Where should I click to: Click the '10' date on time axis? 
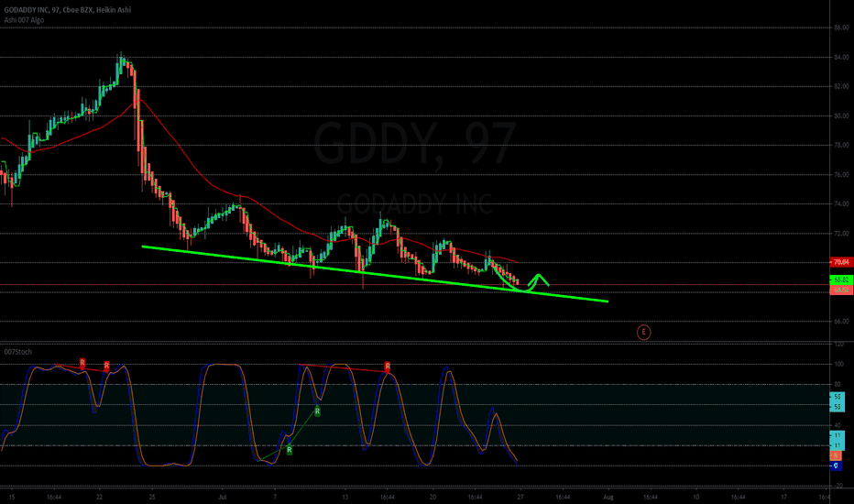click(696, 497)
